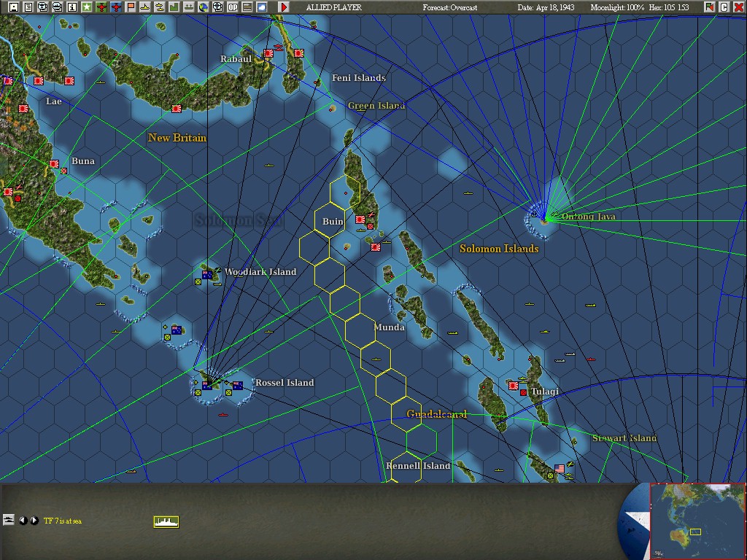Click the Forecast: Overcast status text

pyautogui.click(x=449, y=7)
